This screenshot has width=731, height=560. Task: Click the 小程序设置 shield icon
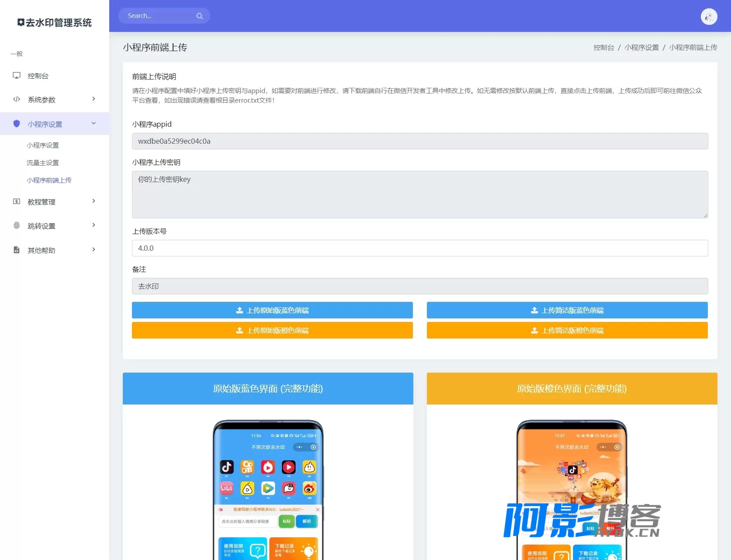[x=17, y=124]
